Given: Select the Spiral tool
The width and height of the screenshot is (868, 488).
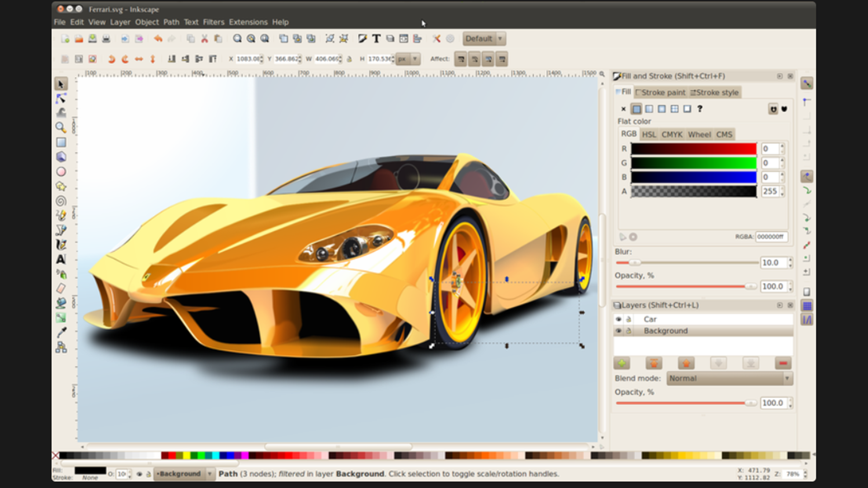Looking at the screenshot, I should coord(61,201).
